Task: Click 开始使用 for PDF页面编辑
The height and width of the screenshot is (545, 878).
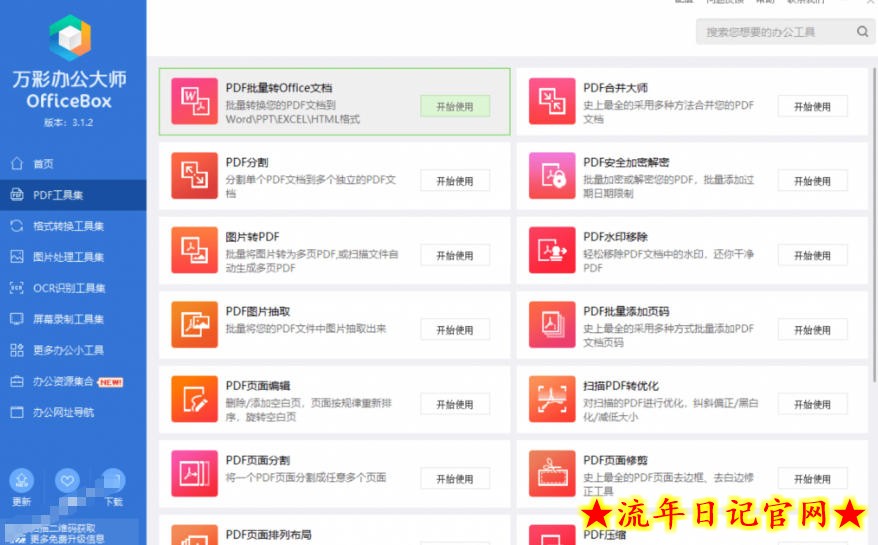Action: click(455, 404)
